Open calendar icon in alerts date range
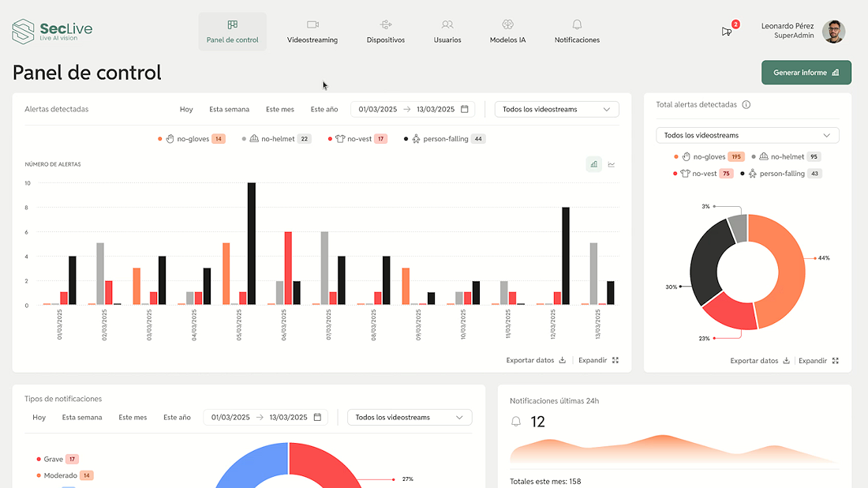 465,109
